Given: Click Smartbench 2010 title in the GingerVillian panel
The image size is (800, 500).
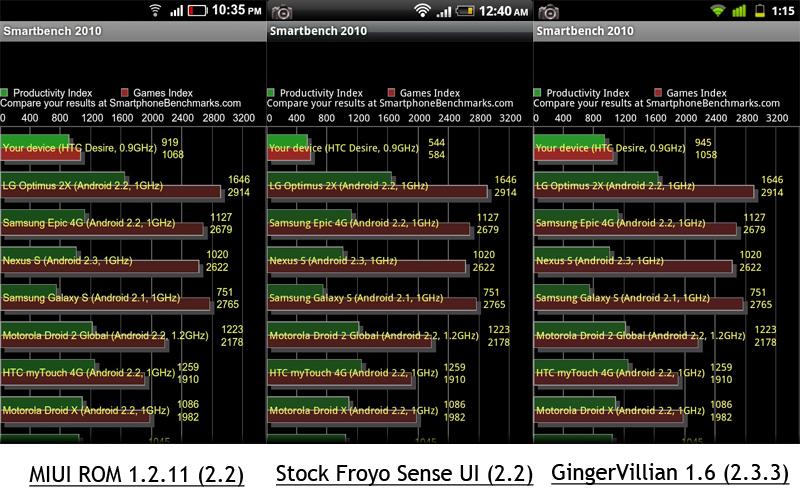Looking at the screenshot, I should point(585,31).
